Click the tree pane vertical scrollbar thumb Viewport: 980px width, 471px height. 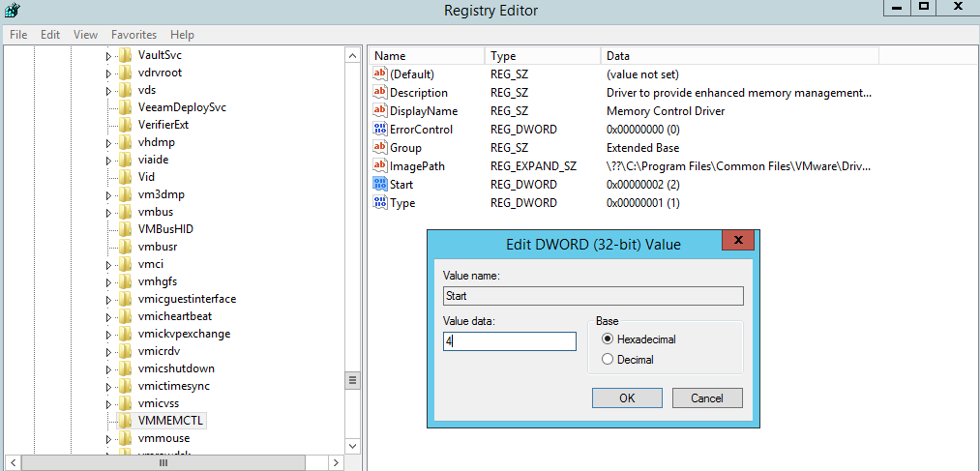click(x=353, y=380)
